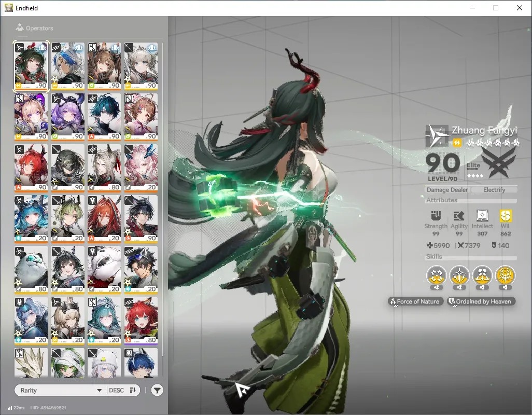
Task: Select the fourth round skill icon
Action: [505, 276]
